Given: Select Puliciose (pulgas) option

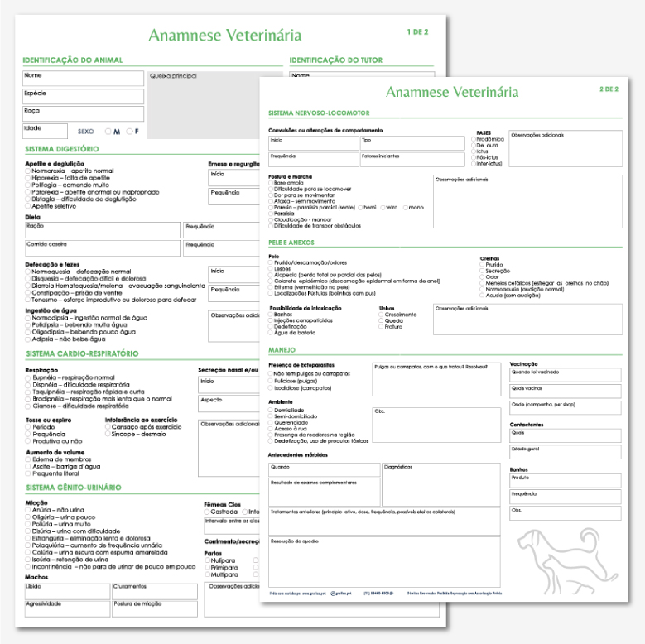Looking at the screenshot, I should tap(270, 382).
